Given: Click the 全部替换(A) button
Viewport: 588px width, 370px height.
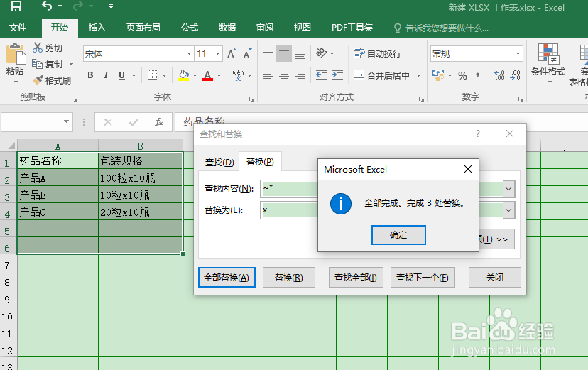Looking at the screenshot, I should click(227, 278).
